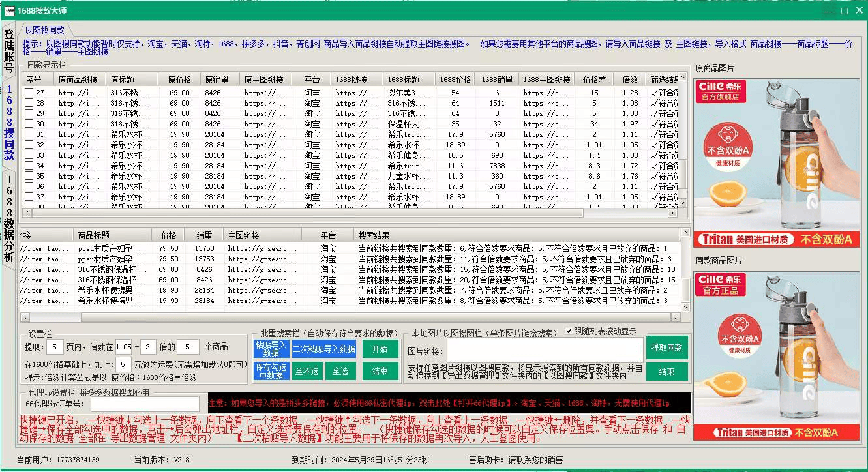Edit the 个商品 count field
Viewport: 868px width, 472px height.
point(188,347)
